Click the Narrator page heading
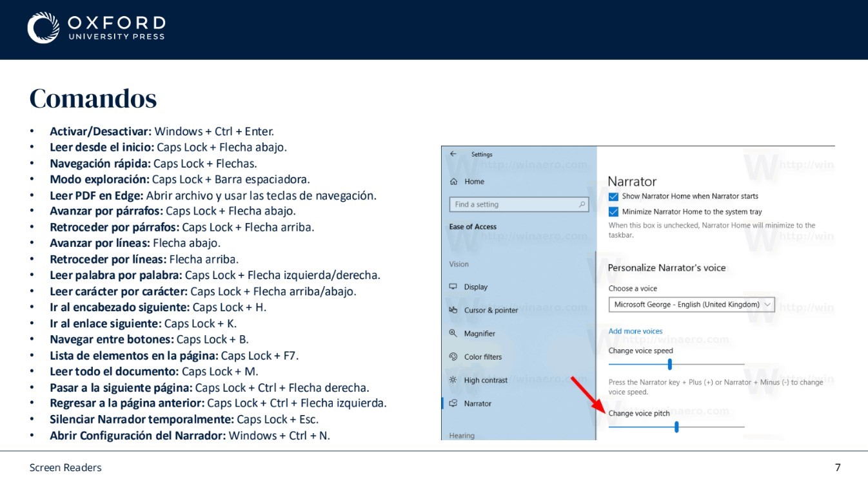The image size is (868, 484). pos(632,181)
